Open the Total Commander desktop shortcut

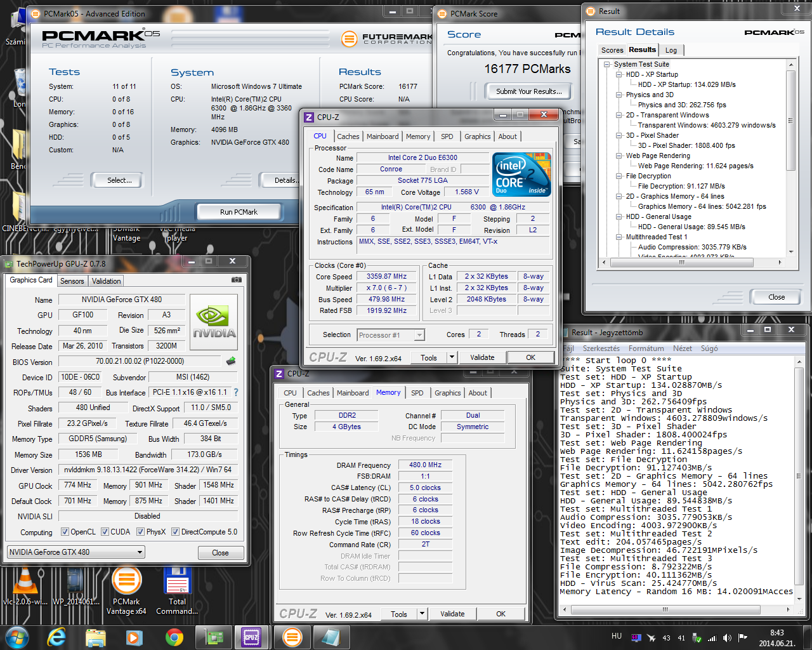(177, 592)
